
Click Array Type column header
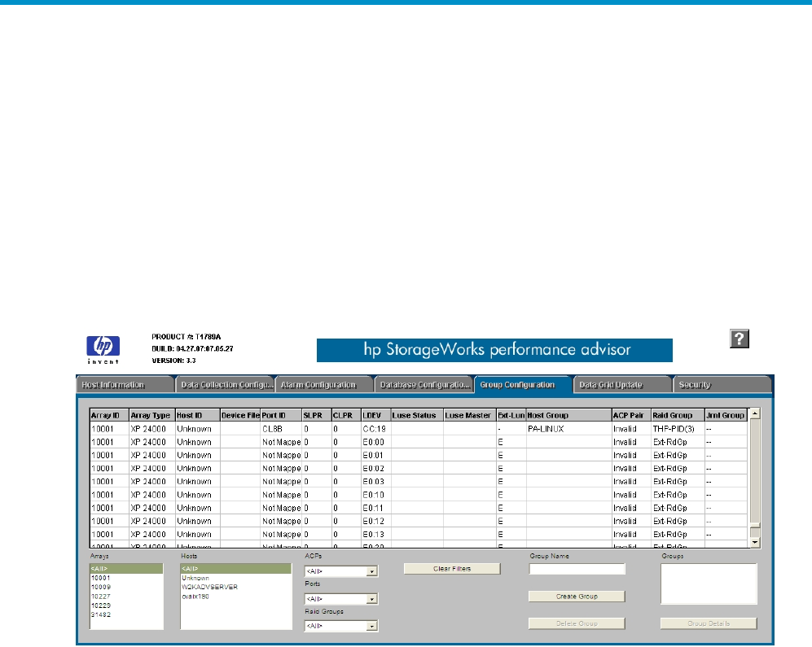(x=152, y=415)
